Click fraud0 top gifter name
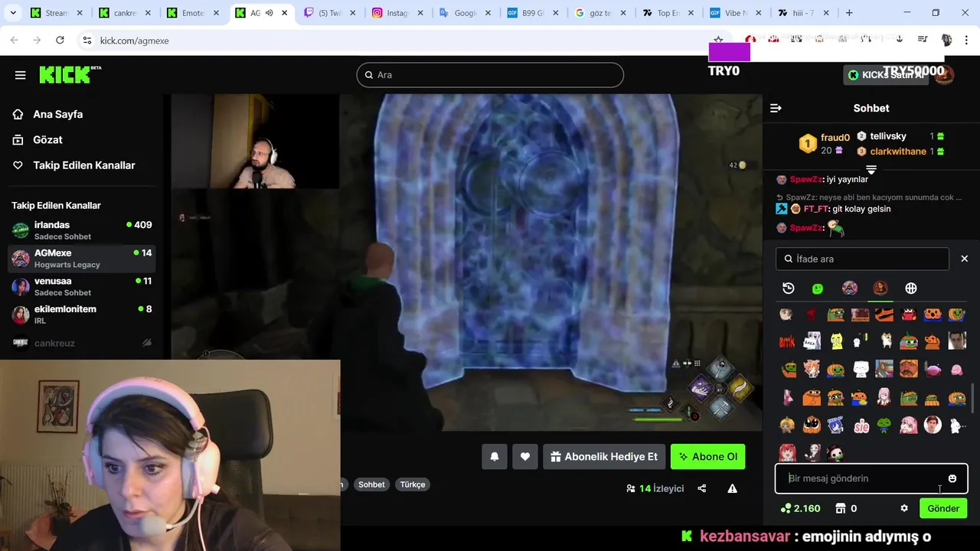Screen dimensions: 980x551 pyautogui.click(x=835, y=138)
